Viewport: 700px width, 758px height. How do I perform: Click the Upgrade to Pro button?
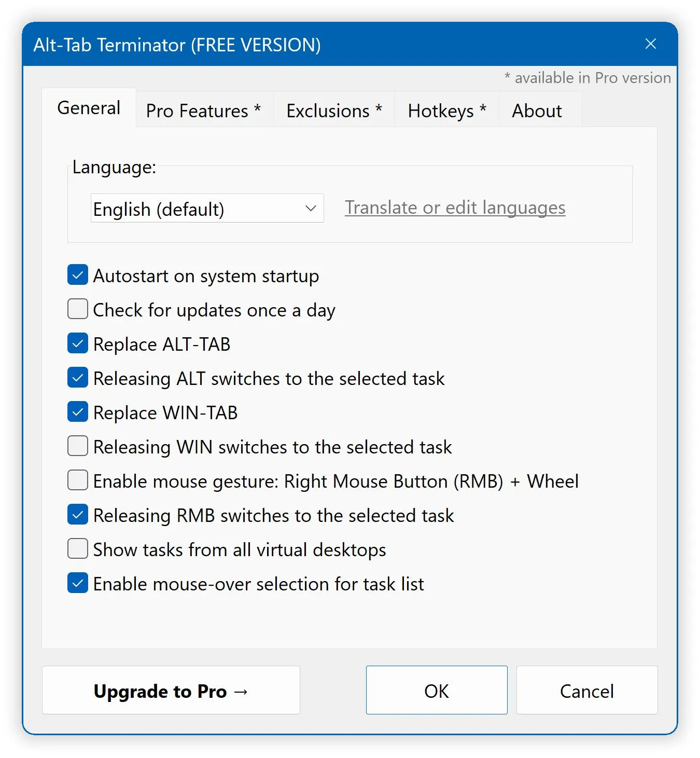[171, 691]
